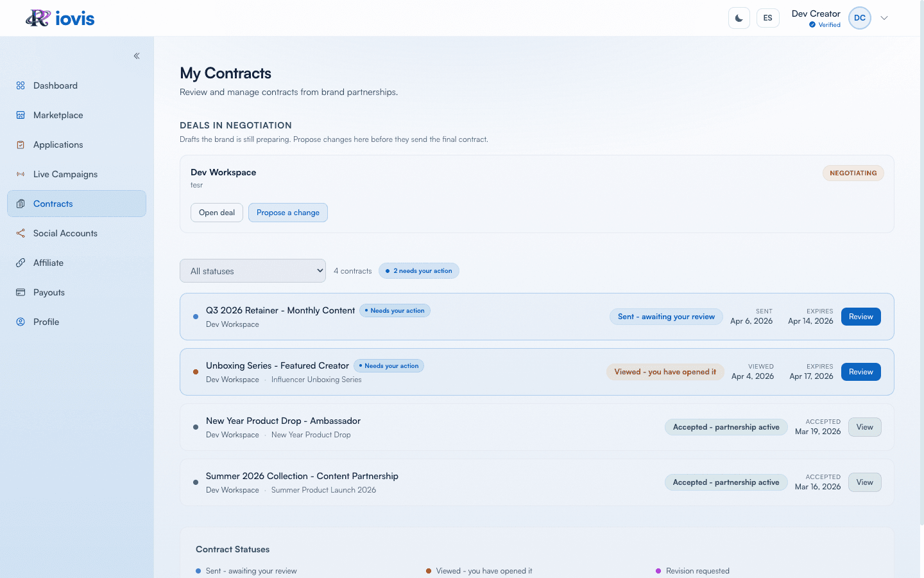Image resolution: width=924 pixels, height=578 pixels.
Task: Navigate to Live Campaigns
Action: pyautogui.click(x=77, y=174)
